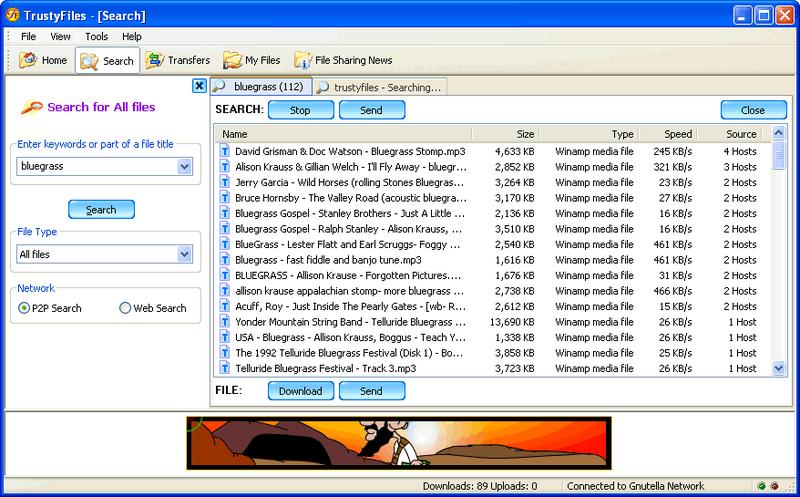Image resolution: width=800 pixels, height=497 pixels.
Task: Click the cartoon banner advertisement
Action: (399, 443)
